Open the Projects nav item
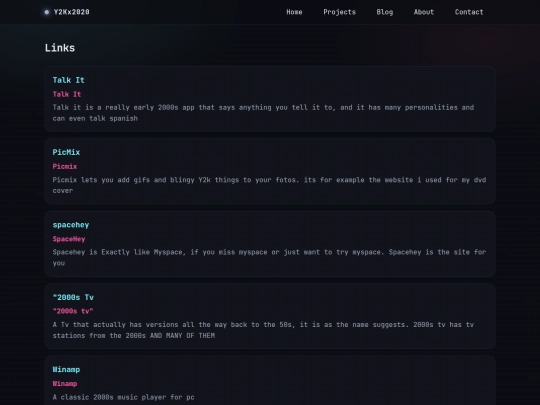This screenshot has width=540, height=405. click(339, 12)
